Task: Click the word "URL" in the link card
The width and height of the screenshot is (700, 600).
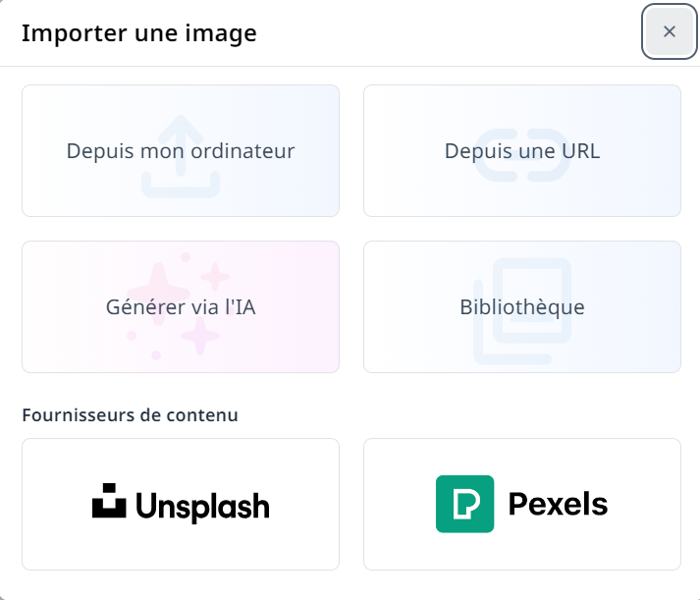Action: click(x=580, y=151)
